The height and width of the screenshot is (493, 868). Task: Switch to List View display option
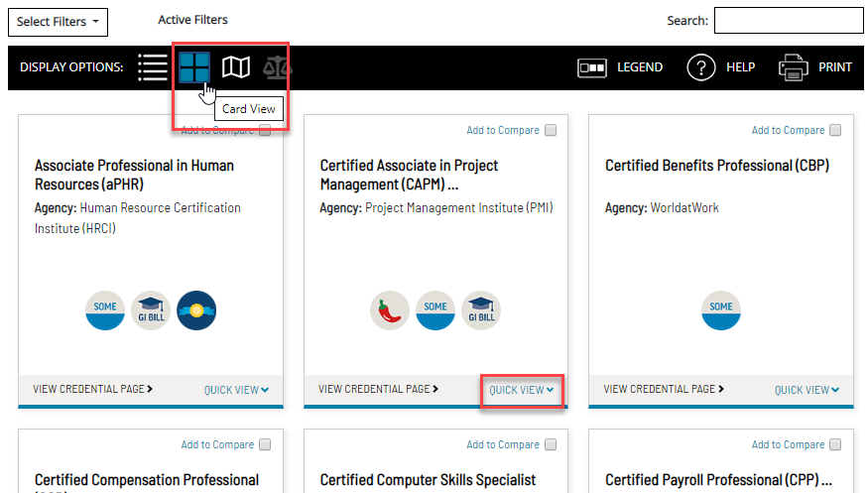point(152,67)
